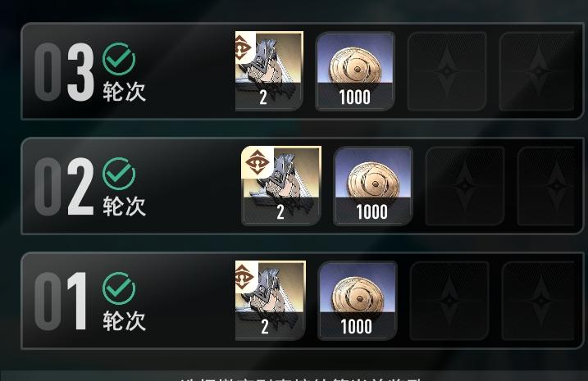The image size is (588, 381).
Task: Click the green checkmark of round 02
Action: coord(119,174)
